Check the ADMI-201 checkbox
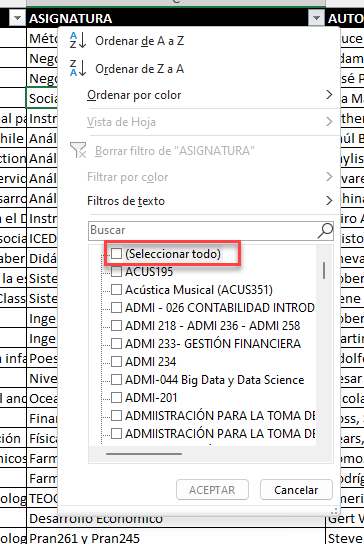364x544 pixels. coord(117,398)
